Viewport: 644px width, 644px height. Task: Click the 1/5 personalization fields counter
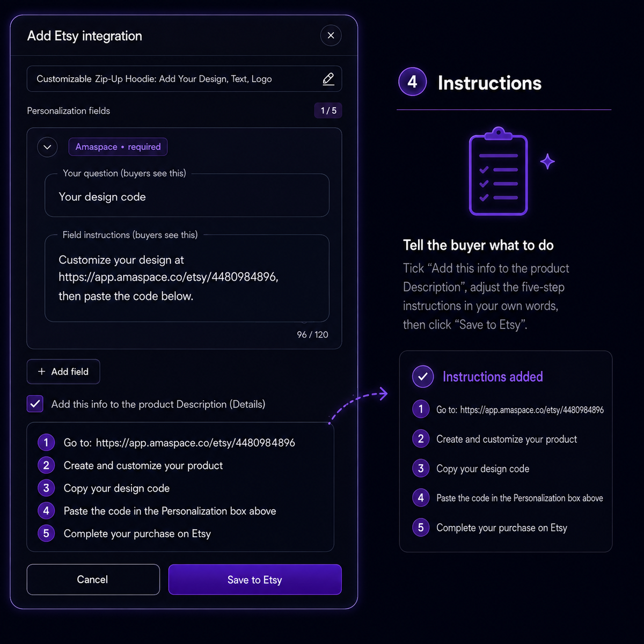click(x=328, y=111)
